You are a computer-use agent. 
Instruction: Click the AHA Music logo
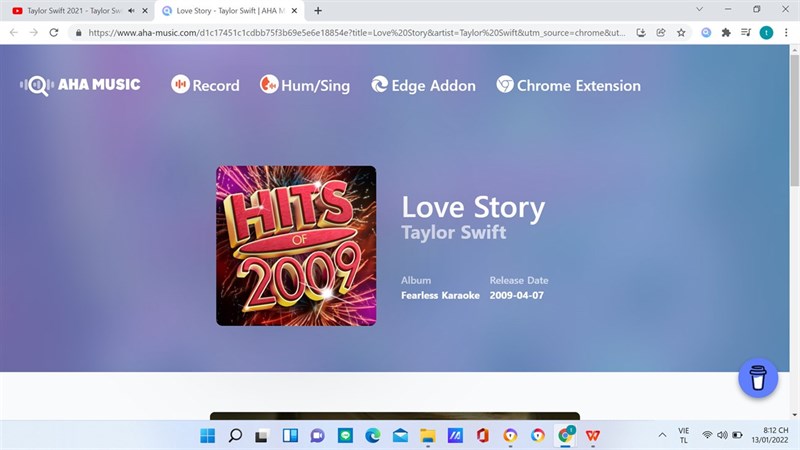click(x=80, y=85)
